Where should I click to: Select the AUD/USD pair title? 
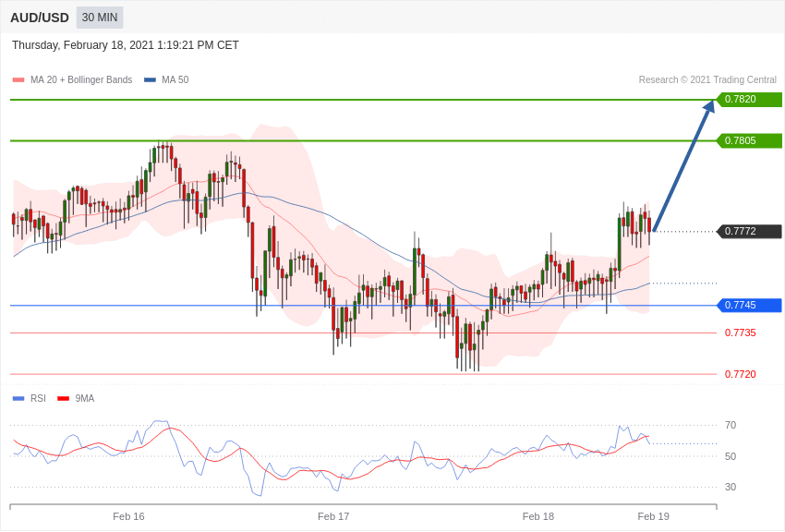(x=40, y=18)
